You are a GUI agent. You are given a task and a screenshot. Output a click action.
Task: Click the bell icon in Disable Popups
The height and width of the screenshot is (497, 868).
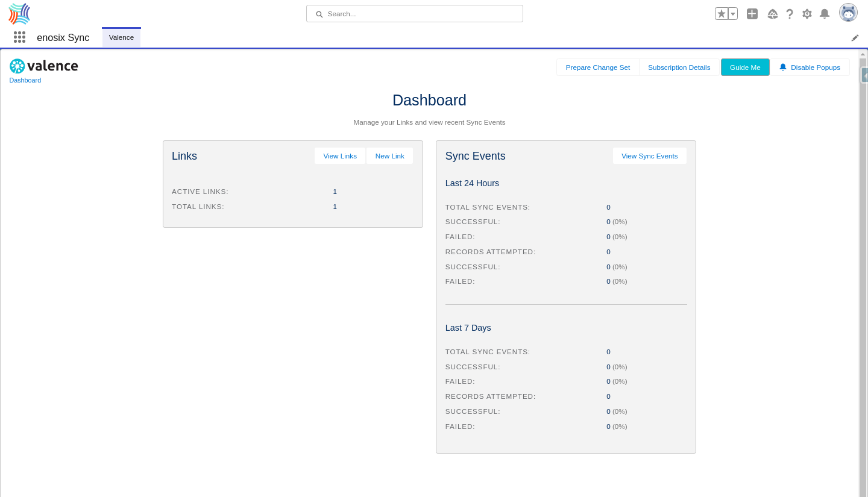[x=783, y=67]
